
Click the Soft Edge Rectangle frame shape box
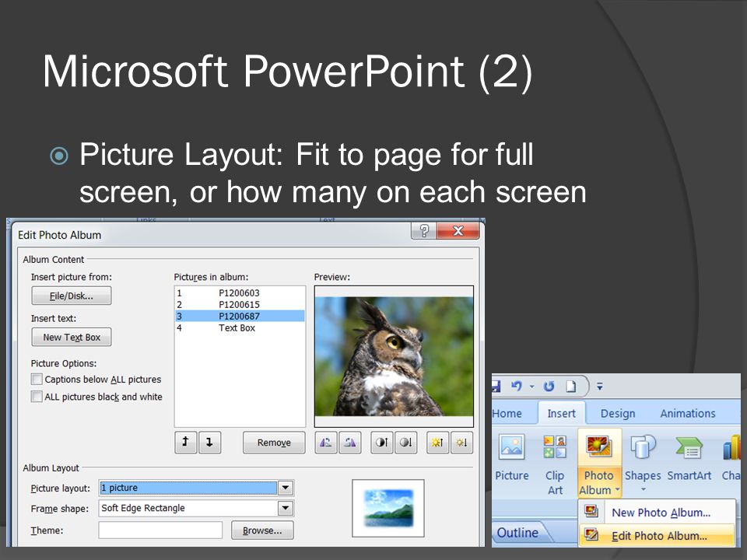(188, 508)
